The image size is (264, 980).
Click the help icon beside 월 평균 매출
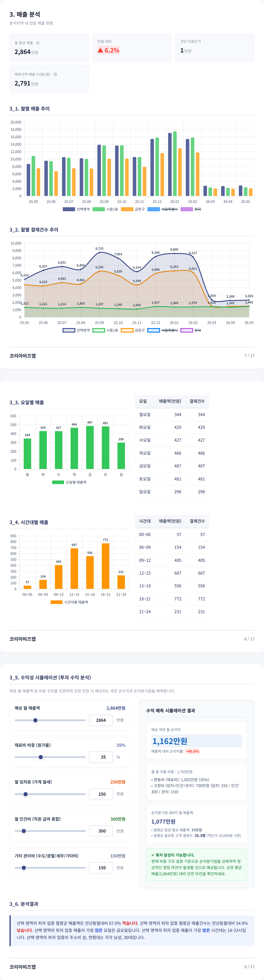pos(38,43)
